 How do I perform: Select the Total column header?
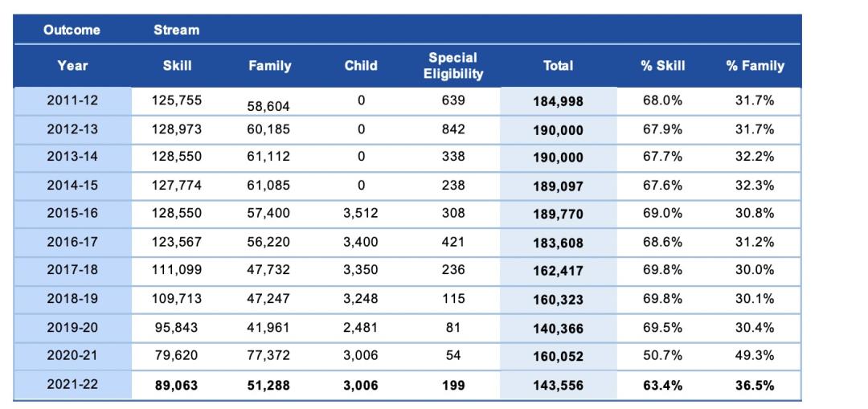(x=558, y=66)
